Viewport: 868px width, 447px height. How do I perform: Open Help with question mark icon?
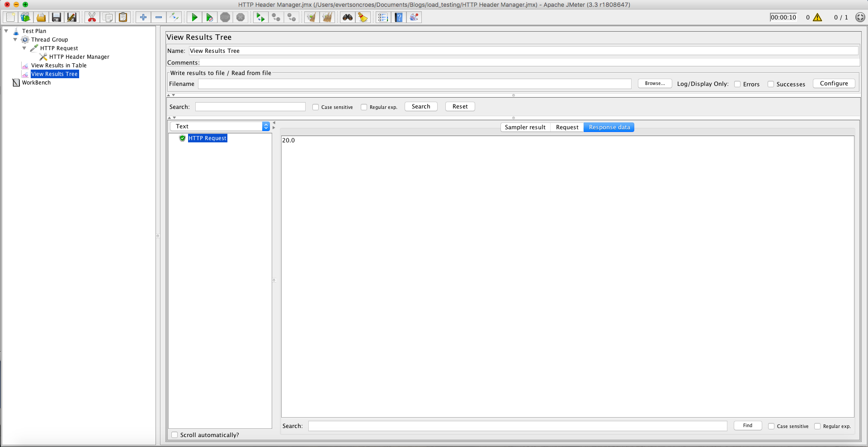pyautogui.click(x=398, y=17)
